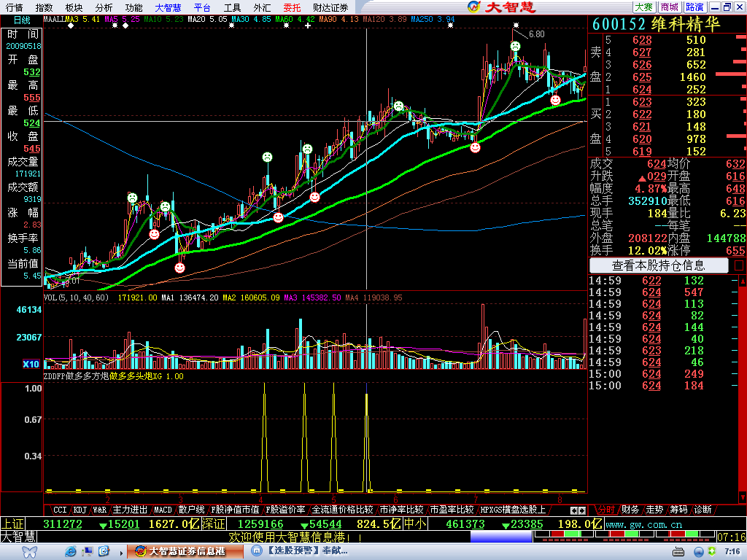Open the 财达证券 menu
This screenshot has height=560, width=747.
(x=330, y=7)
